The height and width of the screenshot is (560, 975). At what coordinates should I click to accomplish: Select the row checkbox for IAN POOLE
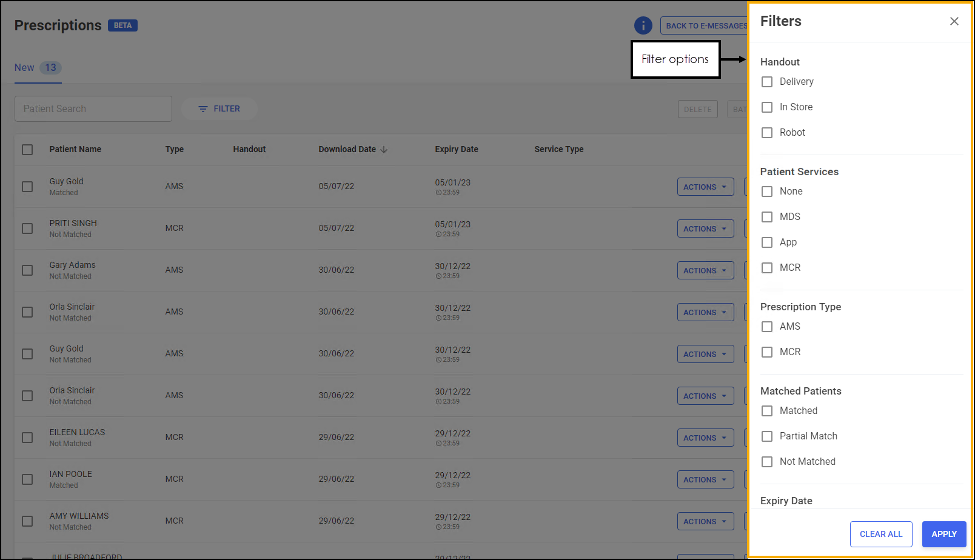[27, 479]
